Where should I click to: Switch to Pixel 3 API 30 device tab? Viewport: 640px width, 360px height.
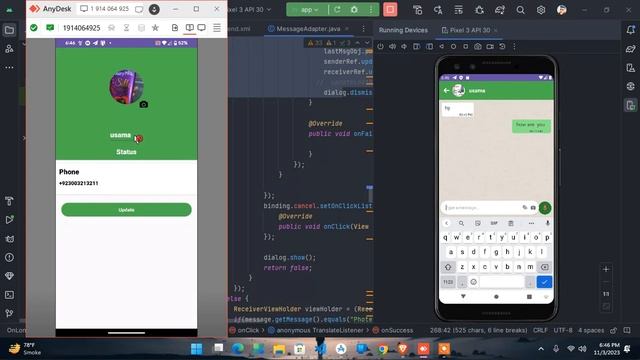click(469, 30)
